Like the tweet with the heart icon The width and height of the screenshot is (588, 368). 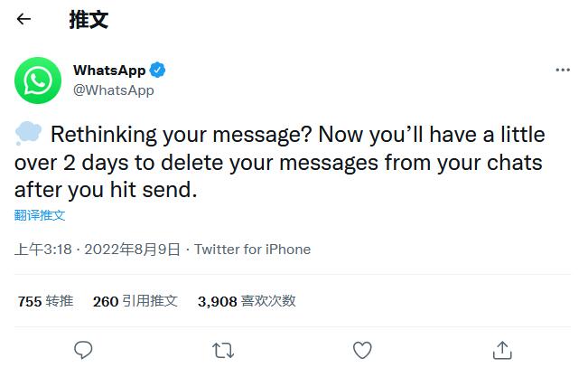(362, 350)
